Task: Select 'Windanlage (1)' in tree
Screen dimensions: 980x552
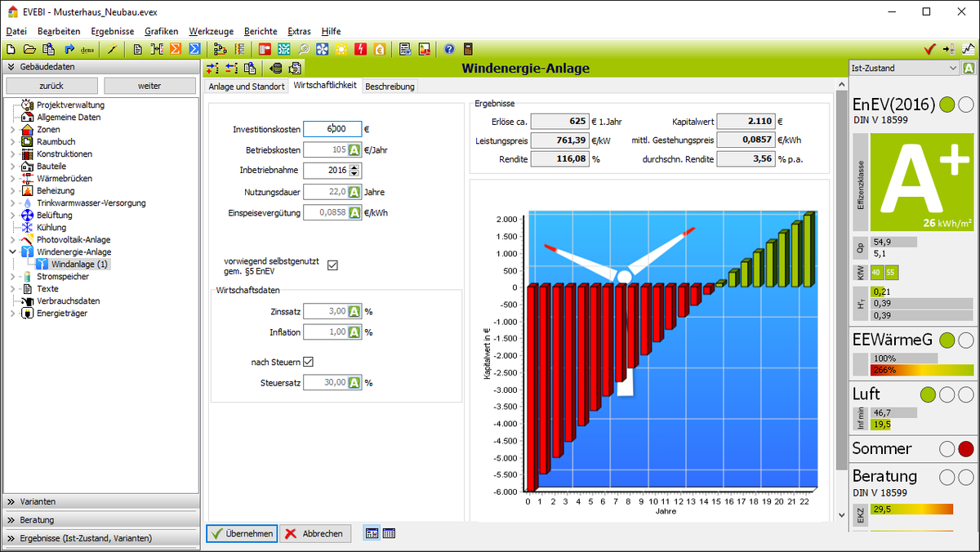Action: (x=79, y=265)
